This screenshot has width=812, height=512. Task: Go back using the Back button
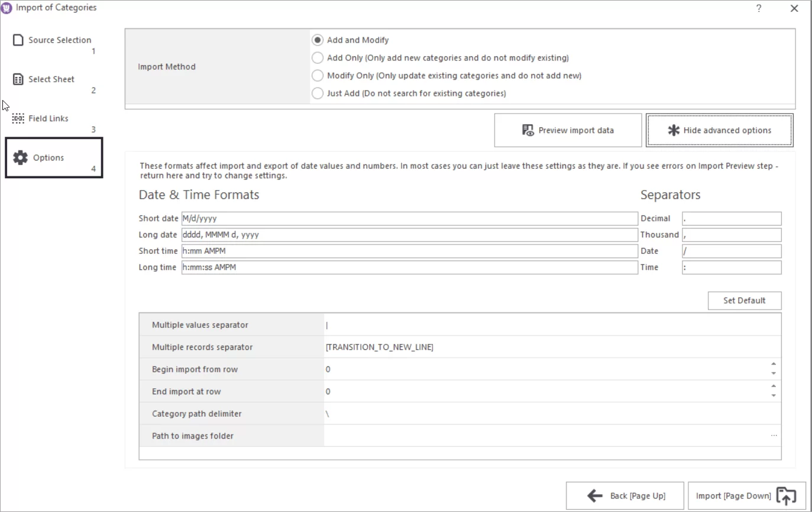(625, 495)
